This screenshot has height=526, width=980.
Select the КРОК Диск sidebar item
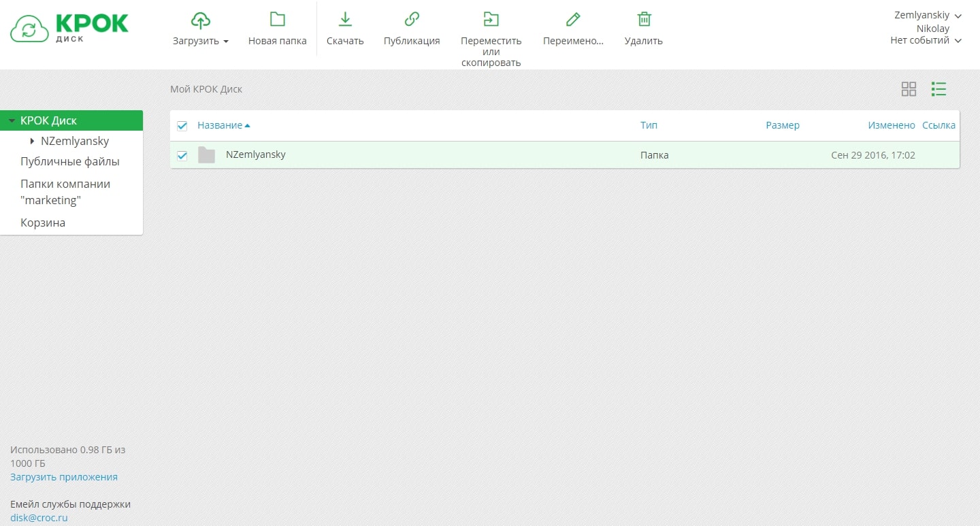(71, 120)
